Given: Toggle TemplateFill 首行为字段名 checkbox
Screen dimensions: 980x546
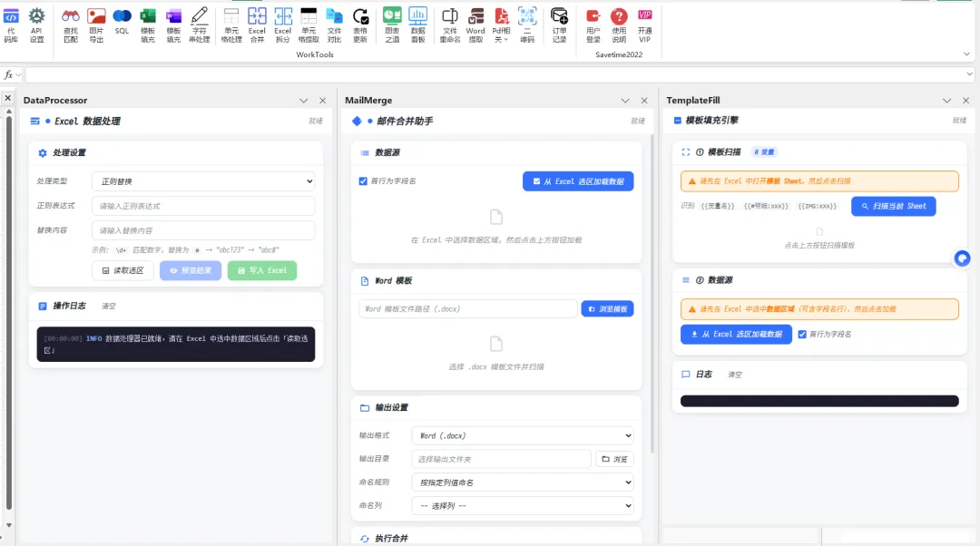Looking at the screenshot, I should (x=802, y=335).
